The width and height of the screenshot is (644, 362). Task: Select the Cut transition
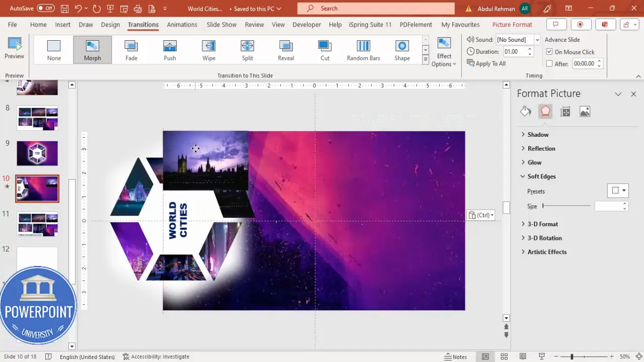click(325, 50)
